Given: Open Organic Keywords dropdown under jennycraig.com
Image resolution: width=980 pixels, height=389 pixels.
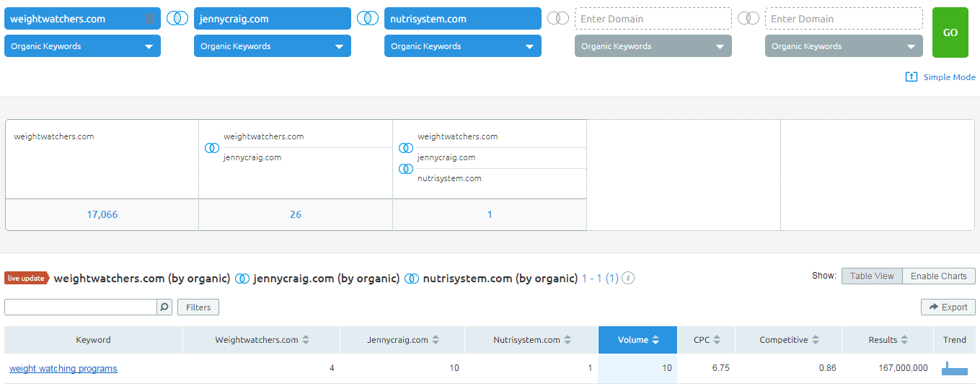Looking at the screenshot, I should coord(273,46).
